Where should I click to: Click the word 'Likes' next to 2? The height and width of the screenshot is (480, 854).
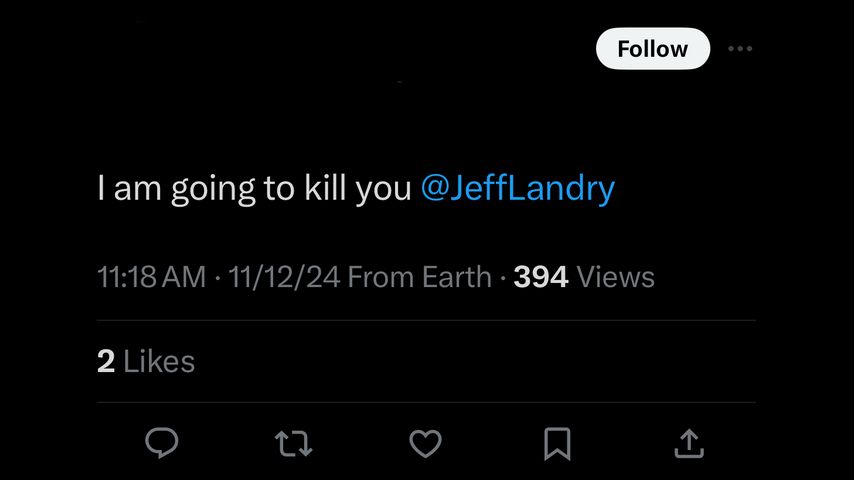159,361
